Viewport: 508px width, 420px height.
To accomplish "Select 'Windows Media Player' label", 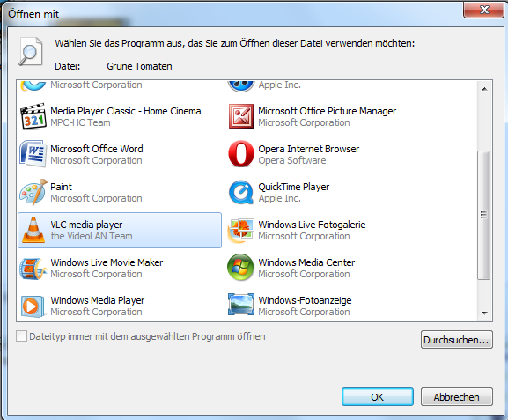I will [98, 300].
